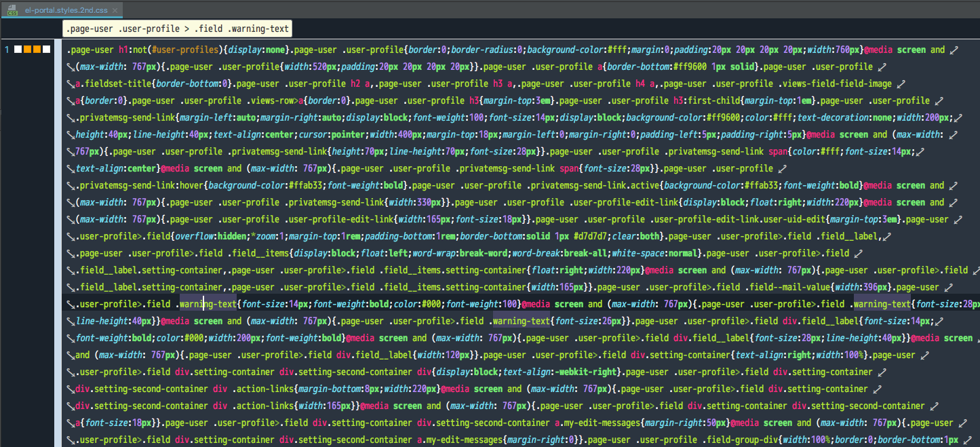Close the el-portal.styles.2nd.css tab

point(114,10)
